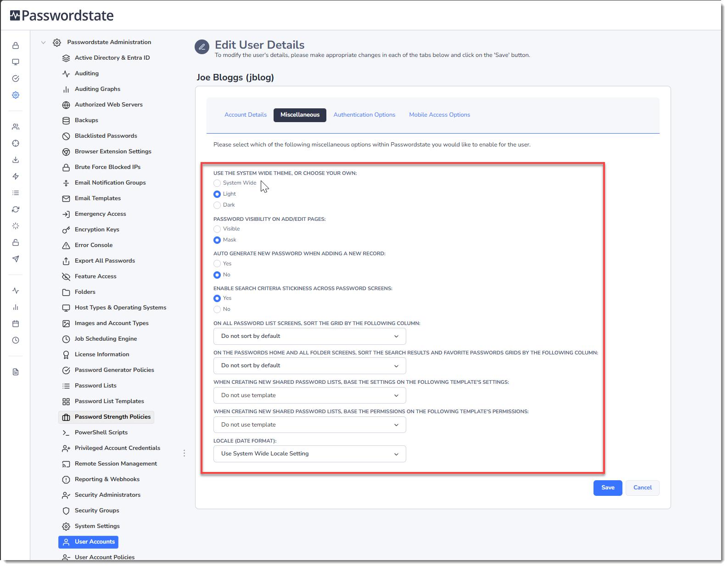This screenshot has width=728, height=567.
Task: Switch to the Authentication Options tab
Action: pos(364,115)
